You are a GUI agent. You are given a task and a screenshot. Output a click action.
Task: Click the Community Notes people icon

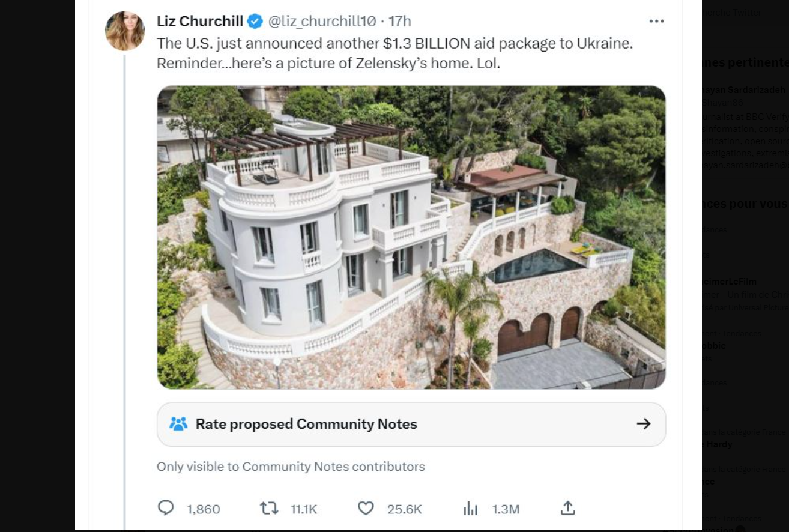click(x=178, y=424)
